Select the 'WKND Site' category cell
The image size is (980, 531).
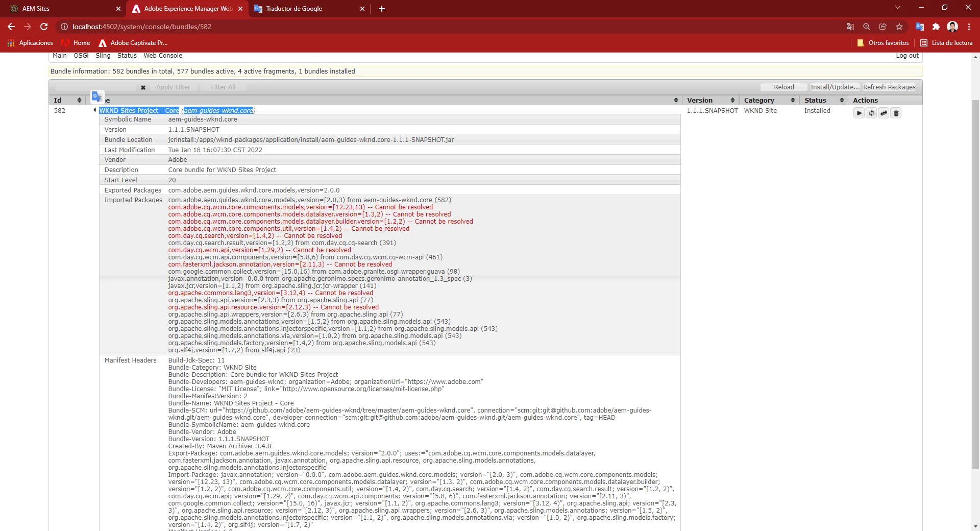(x=760, y=111)
